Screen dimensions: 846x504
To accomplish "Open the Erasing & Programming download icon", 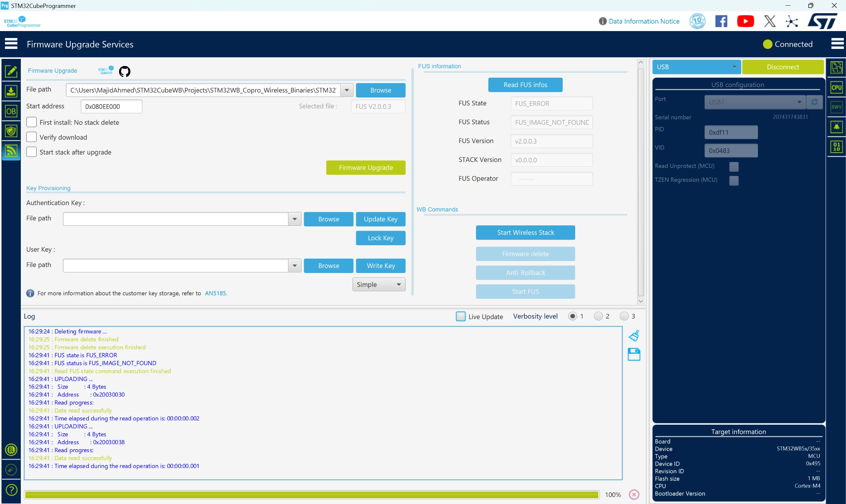I will pyautogui.click(x=11, y=91).
